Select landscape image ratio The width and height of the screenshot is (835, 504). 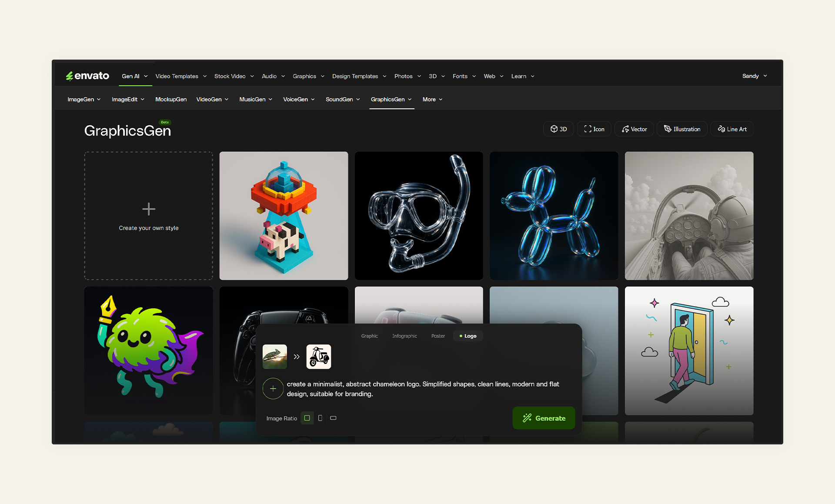333,418
